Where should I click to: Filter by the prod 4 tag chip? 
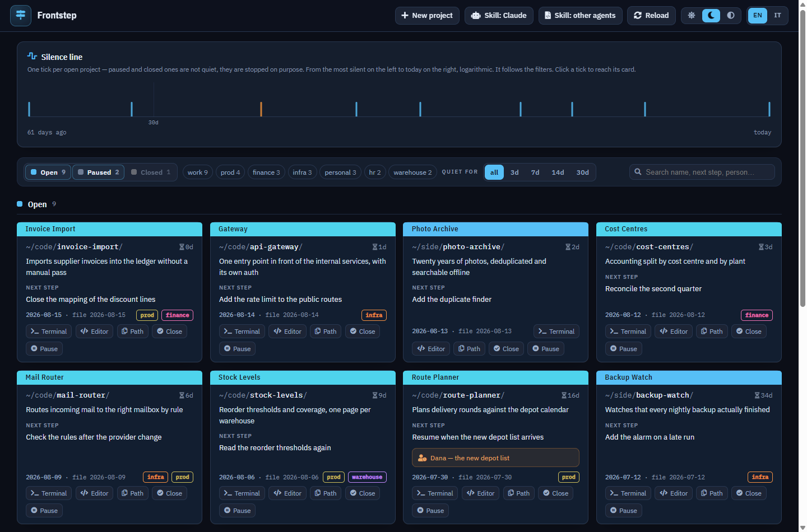pyautogui.click(x=230, y=172)
